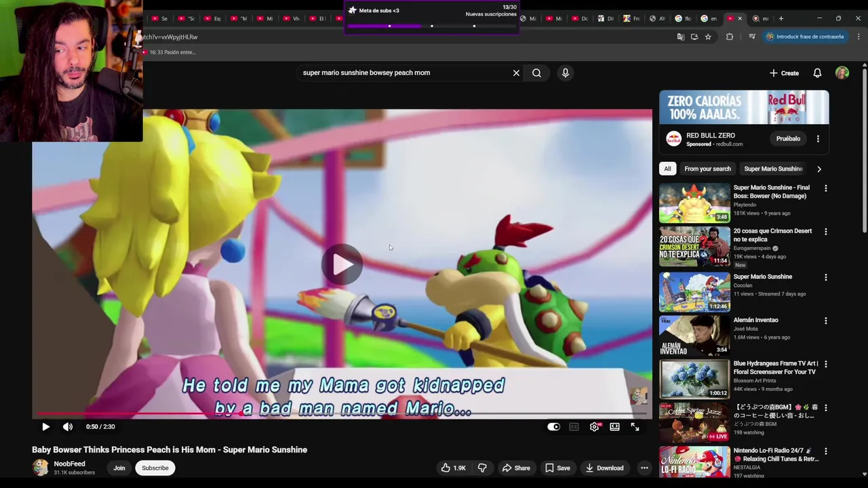Toggle closed captions in player
868x488 pixels.
pos(574,427)
